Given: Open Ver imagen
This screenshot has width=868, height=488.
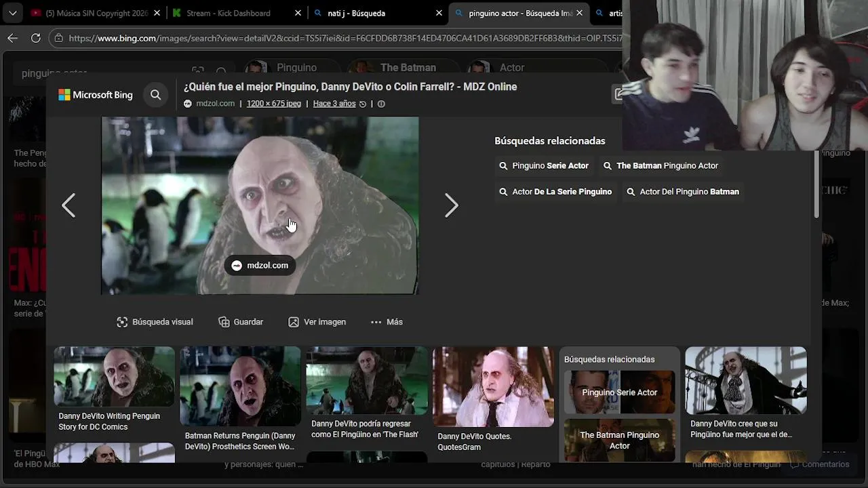Looking at the screenshot, I should coord(317,322).
